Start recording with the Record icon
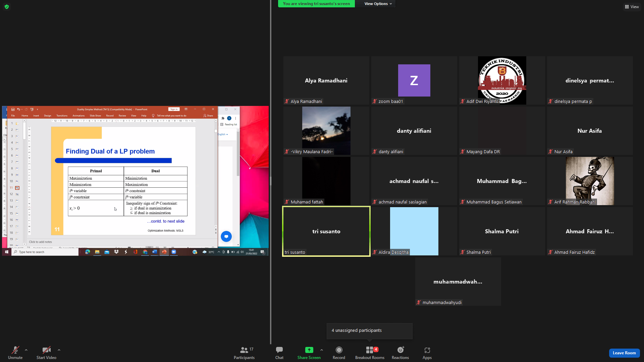The height and width of the screenshot is (362, 644). pyautogui.click(x=339, y=350)
